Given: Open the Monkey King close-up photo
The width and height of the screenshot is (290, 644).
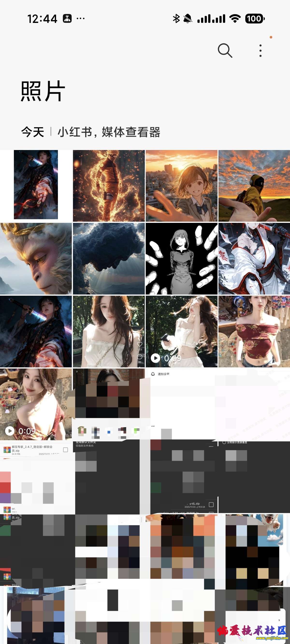Looking at the screenshot, I should pos(36,259).
